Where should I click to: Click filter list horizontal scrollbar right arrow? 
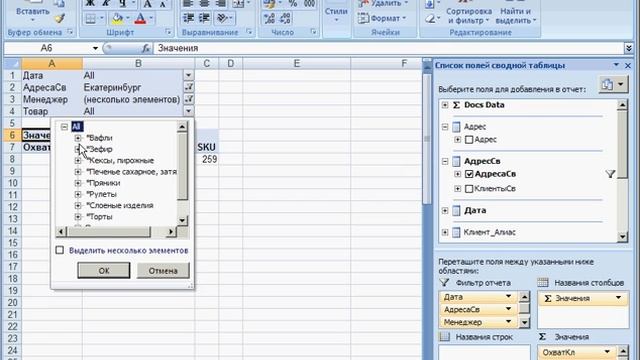coord(171,232)
